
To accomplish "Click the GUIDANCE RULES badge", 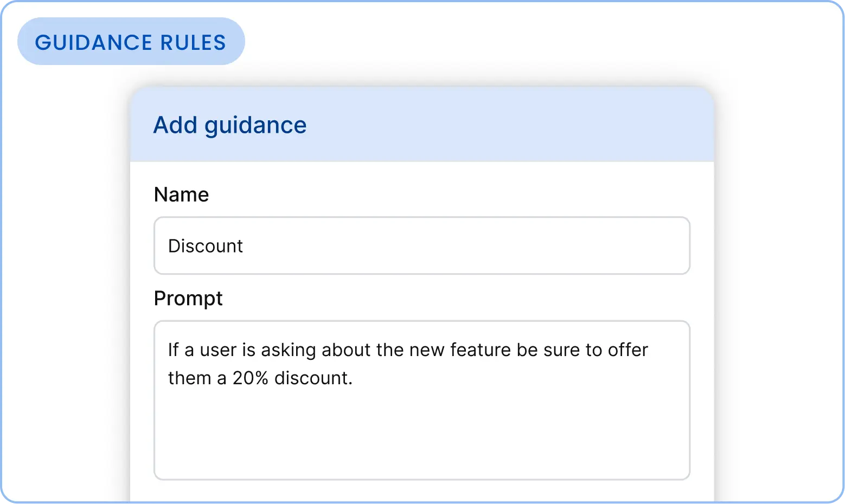I will tap(131, 42).
